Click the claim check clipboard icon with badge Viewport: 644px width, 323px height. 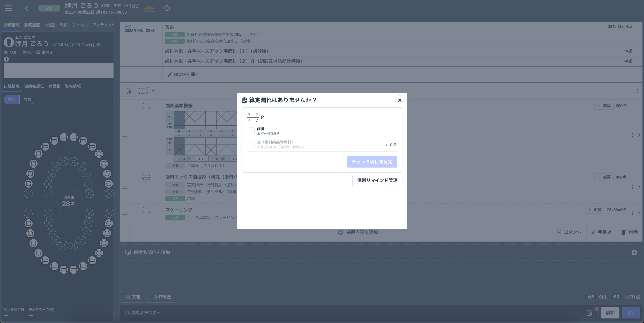tap(589, 313)
